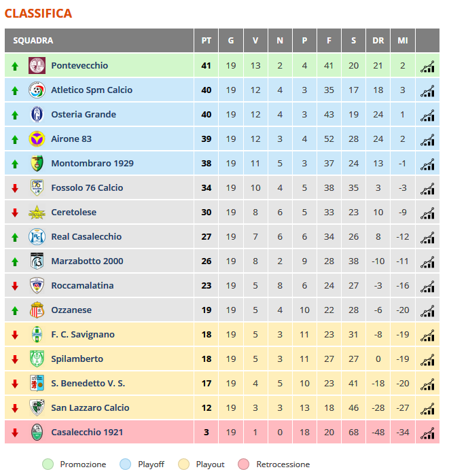
Task: Open the Real Casalecchio team link
Action: 86,236
